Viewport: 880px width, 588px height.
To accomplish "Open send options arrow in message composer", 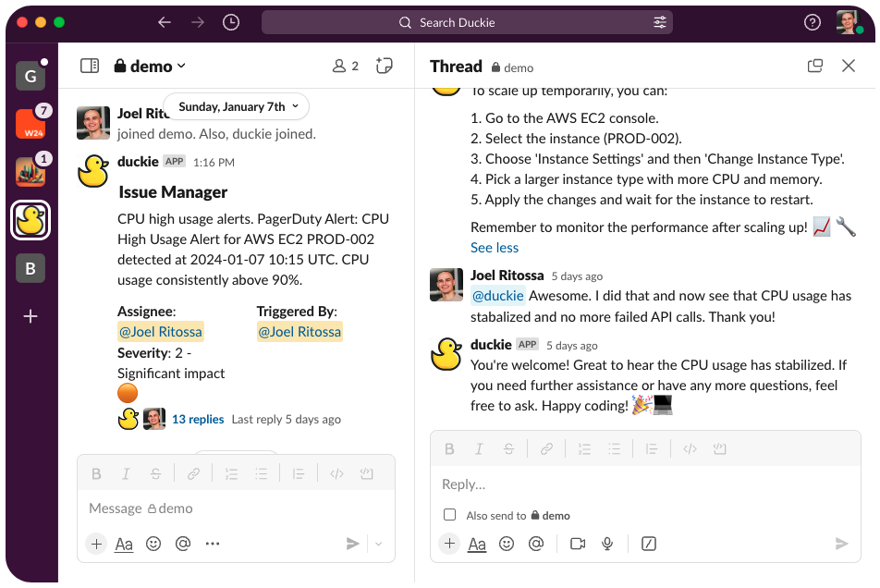I will click(379, 544).
